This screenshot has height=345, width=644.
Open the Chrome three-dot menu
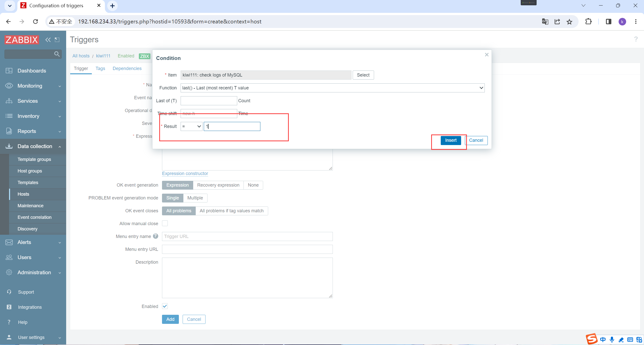click(636, 22)
